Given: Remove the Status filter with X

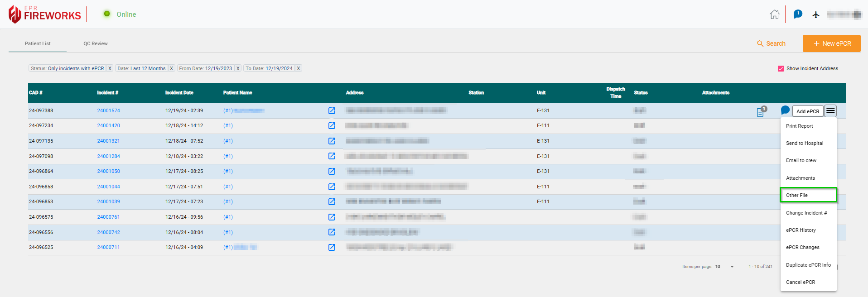Looking at the screenshot, I should (x=110, y=69).
